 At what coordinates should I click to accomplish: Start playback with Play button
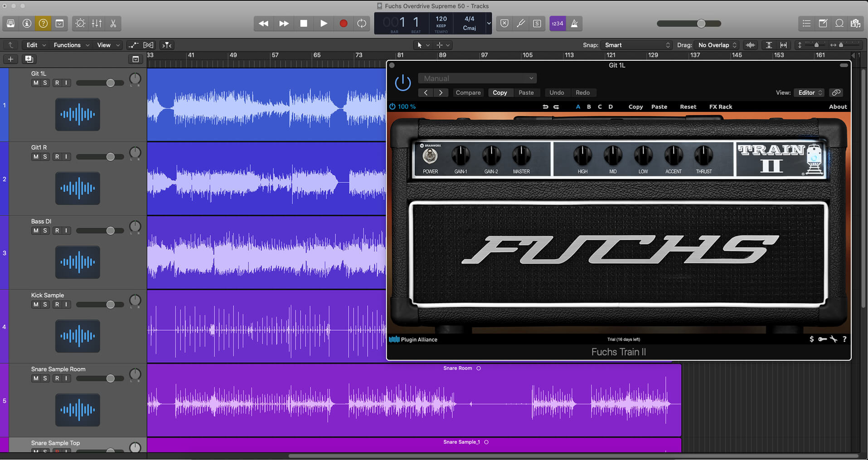(324, 24)
